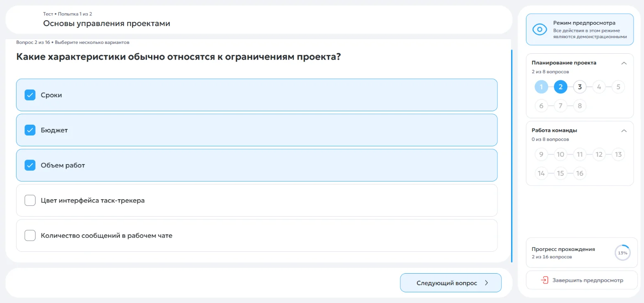Click the Режим предпросмотра banner title

[x=584, y=23]
